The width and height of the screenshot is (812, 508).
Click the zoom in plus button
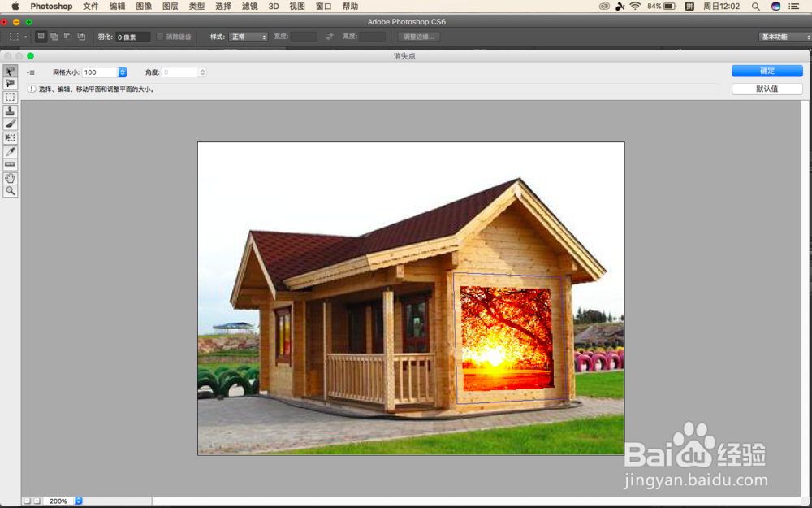(37, 501)
